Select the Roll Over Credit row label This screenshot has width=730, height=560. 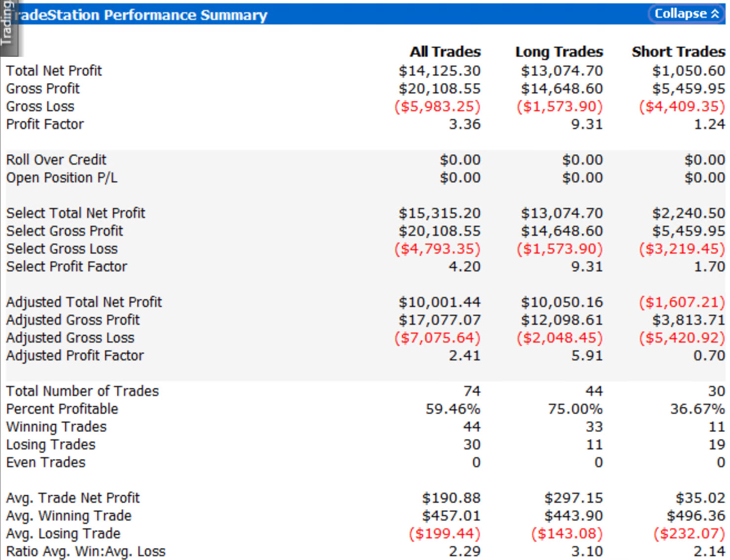tap(56, 160)
